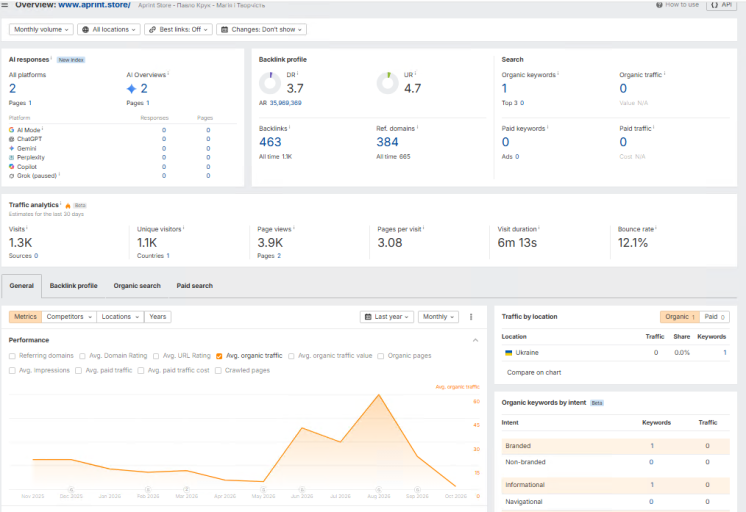Collapse the Performance section chevron
Viewport: 746px width, 512px height.
coord(475,340)
